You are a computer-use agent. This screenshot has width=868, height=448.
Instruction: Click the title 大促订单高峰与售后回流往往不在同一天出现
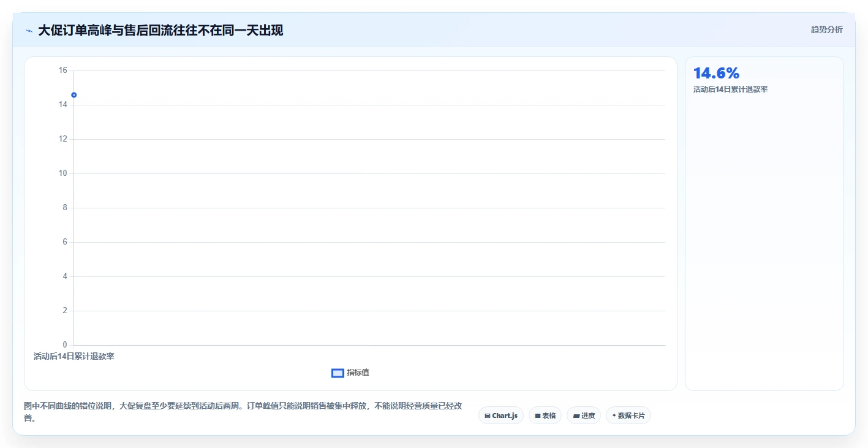pos(160,30)
